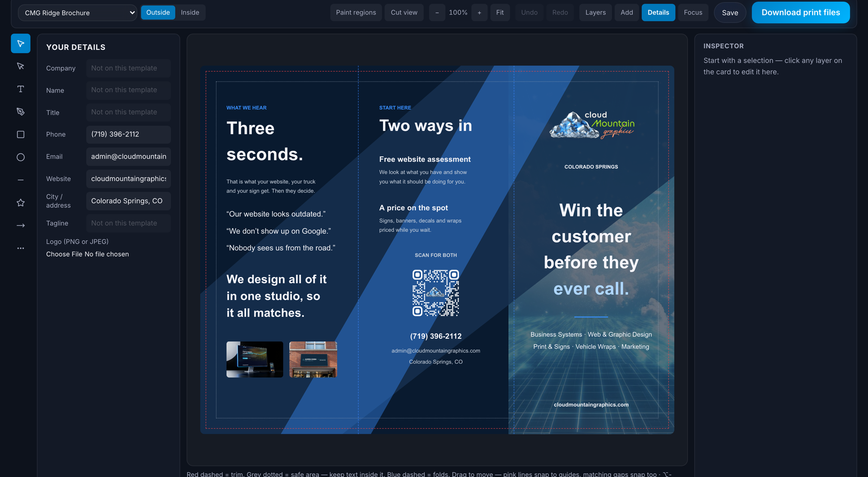Download print files

(800, 12)
